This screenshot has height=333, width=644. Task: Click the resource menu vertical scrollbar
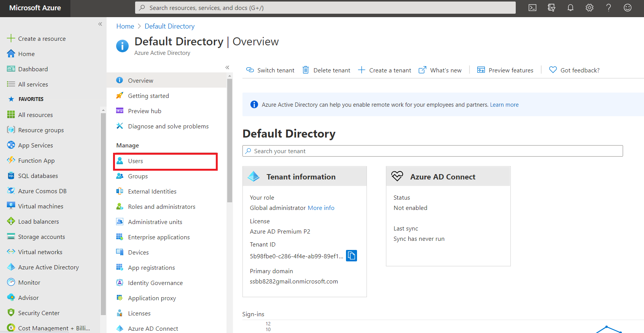pos(230,141)
